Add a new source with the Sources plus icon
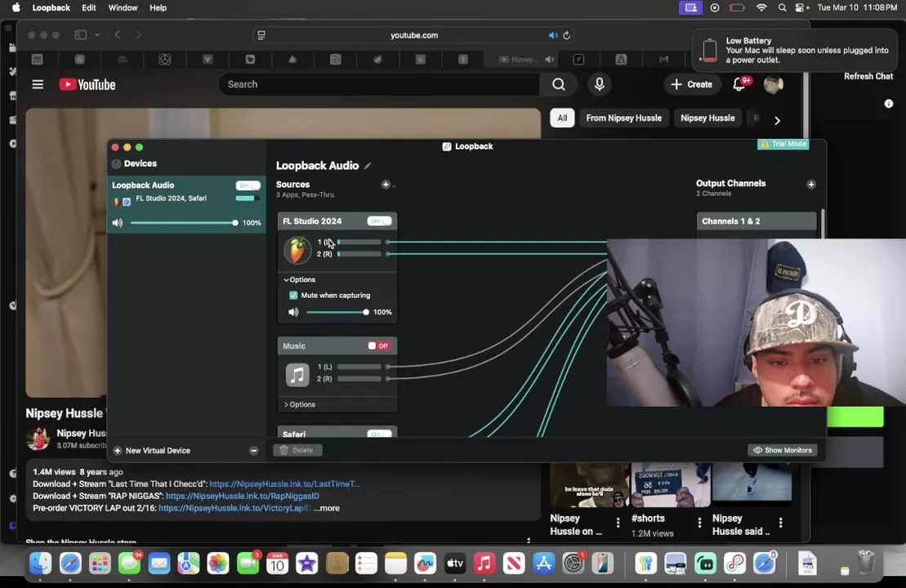 386,185
